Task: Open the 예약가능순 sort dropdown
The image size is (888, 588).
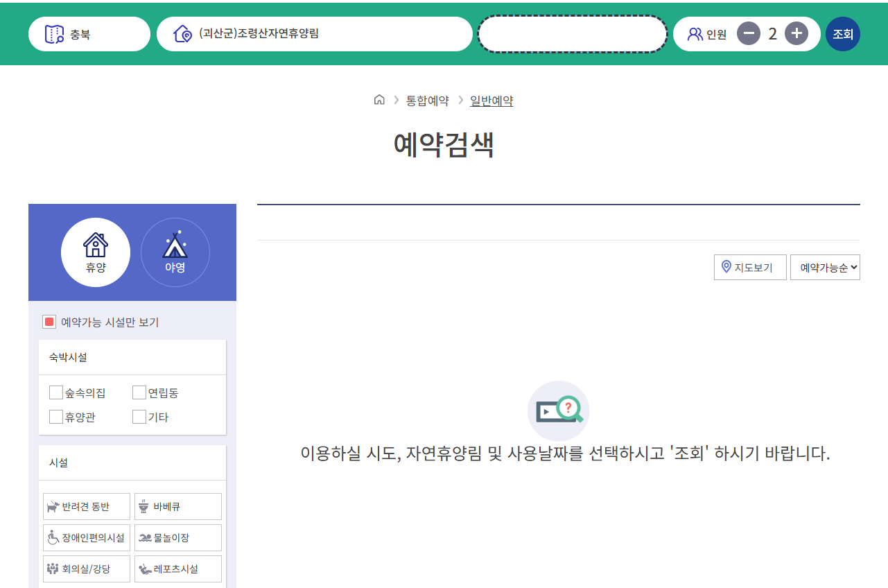Action: [825, 267]
